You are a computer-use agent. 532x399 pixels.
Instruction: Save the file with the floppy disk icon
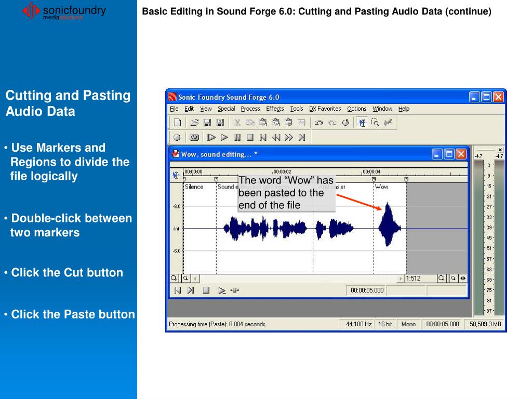(x=207, y=123)
